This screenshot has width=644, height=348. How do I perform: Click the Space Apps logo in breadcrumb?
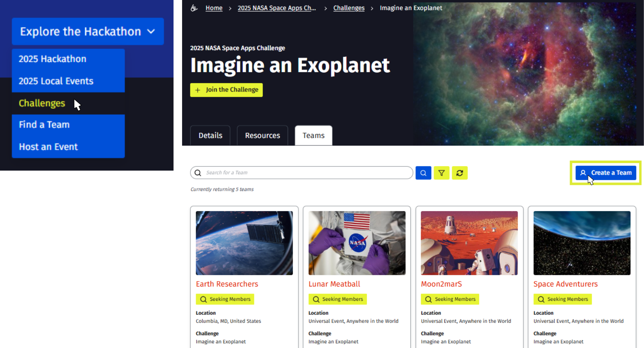[194, 8]
